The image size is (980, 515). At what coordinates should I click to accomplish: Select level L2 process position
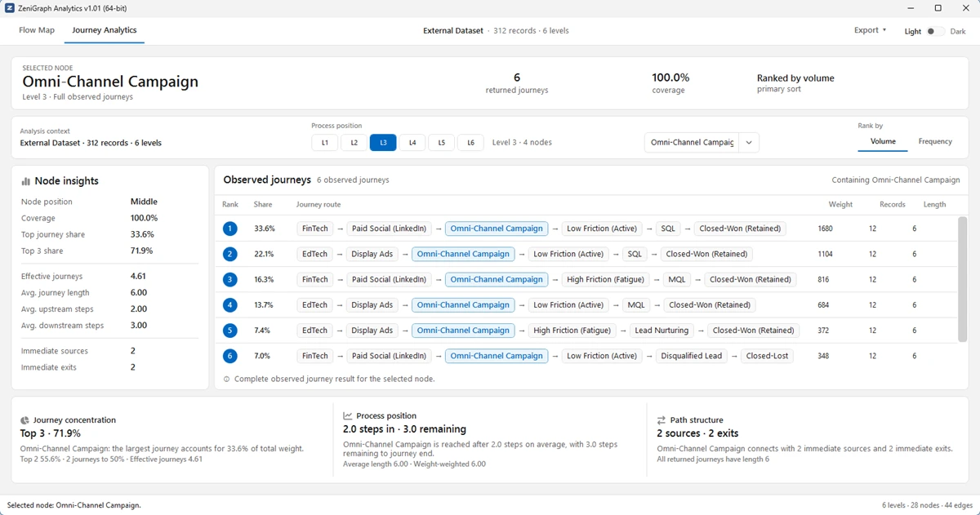point(354,142)
